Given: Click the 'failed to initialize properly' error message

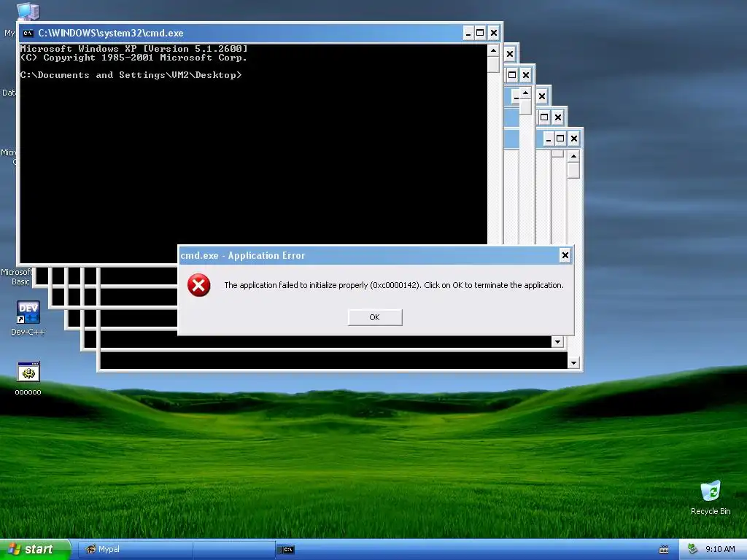Looking at the screenshot, I should click(393, 285).
